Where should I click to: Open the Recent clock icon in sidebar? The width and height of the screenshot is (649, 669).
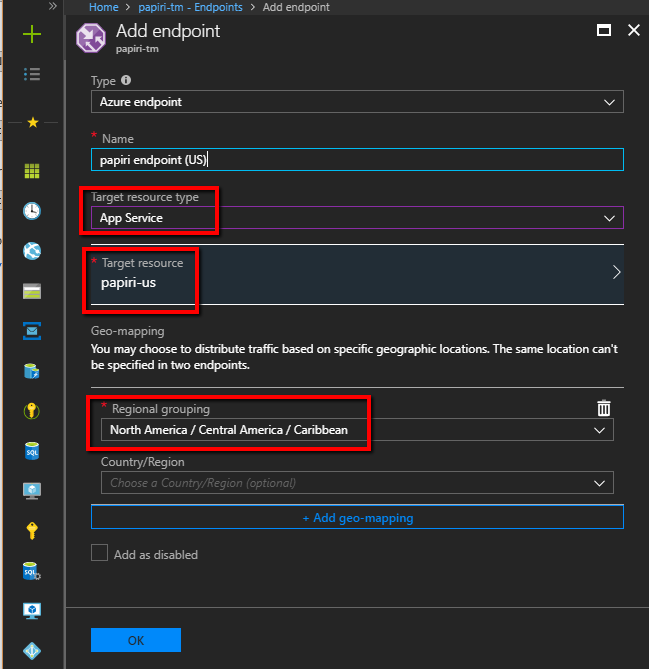pyautogui.click(x=32, y=211)
